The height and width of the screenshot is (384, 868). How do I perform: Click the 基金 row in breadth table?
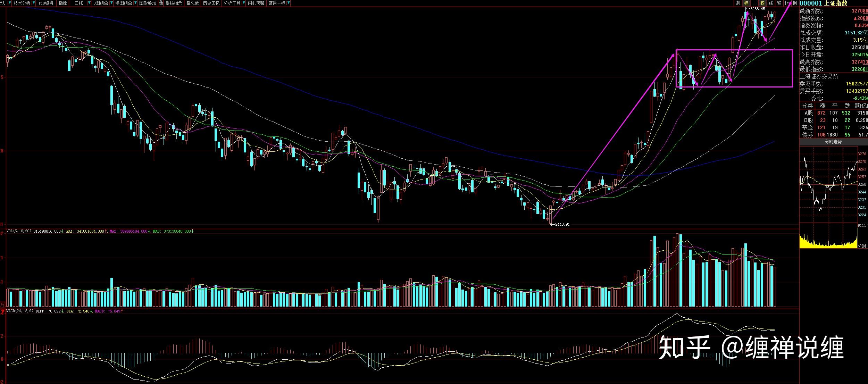(x=833, y=127)
